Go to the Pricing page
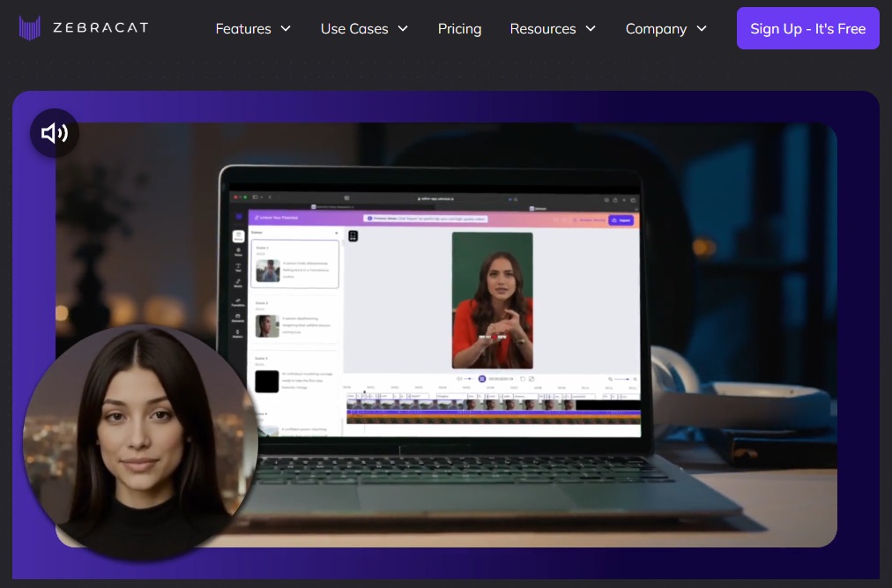 459,29
